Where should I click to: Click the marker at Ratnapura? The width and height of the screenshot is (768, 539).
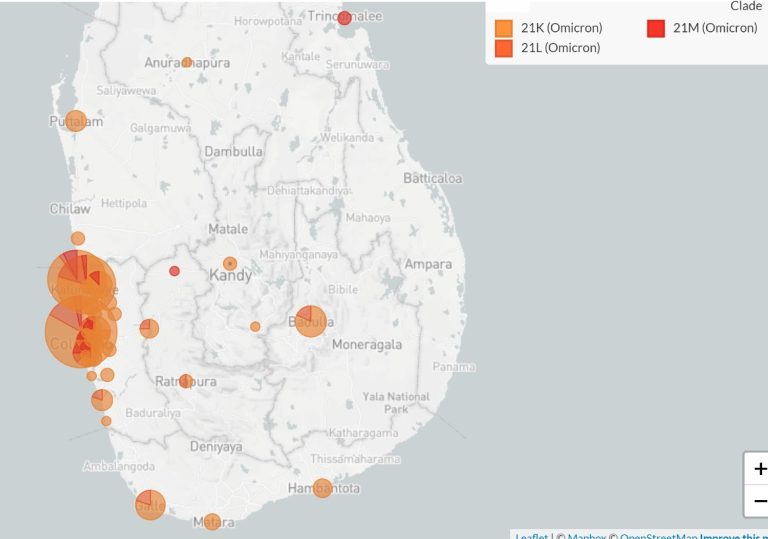coord(186,381)
